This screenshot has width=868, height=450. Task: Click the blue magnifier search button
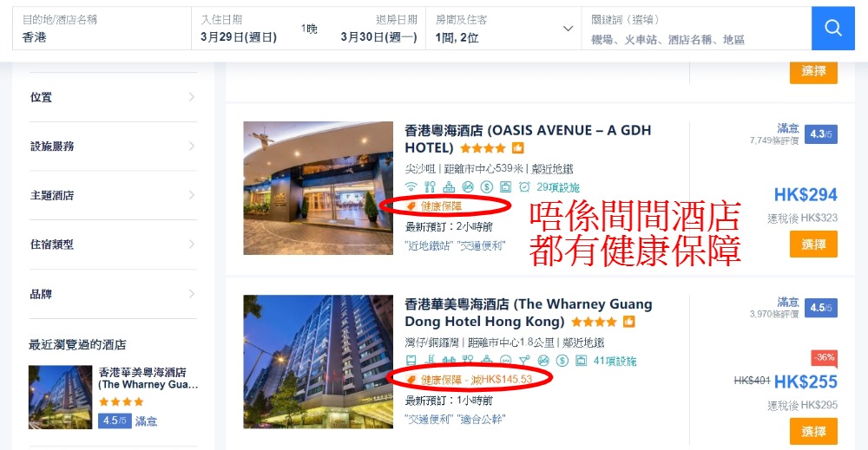(x=833, y=29)
